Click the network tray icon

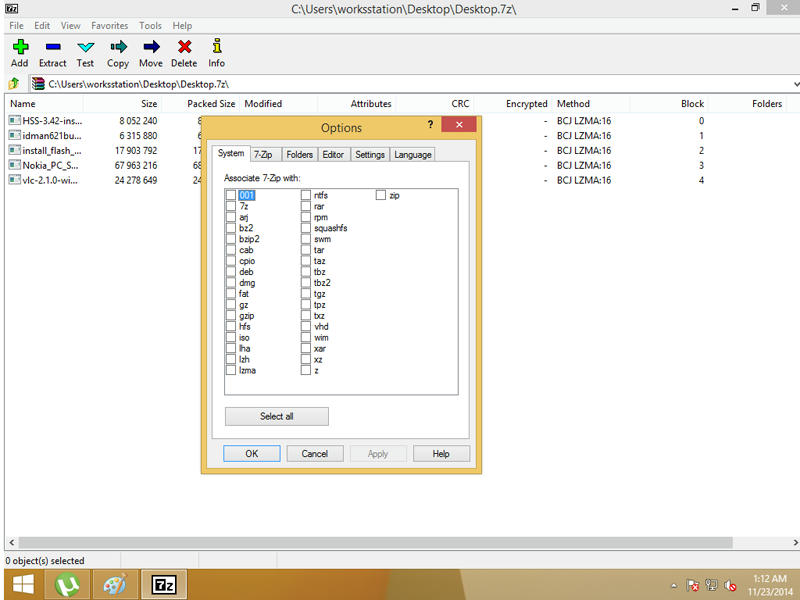[x=711, y=585]
